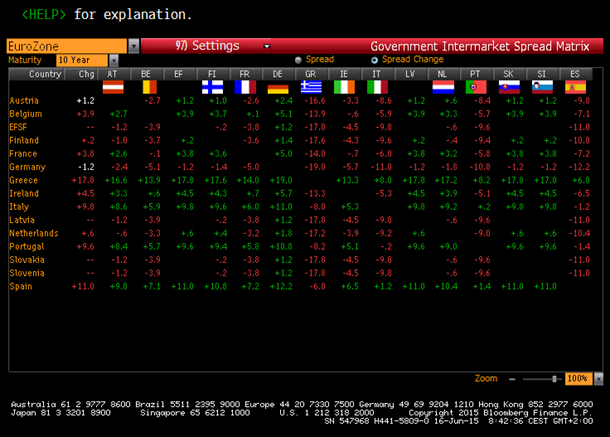Click the France flag column header
610x437 pixels.
(245, 88)
